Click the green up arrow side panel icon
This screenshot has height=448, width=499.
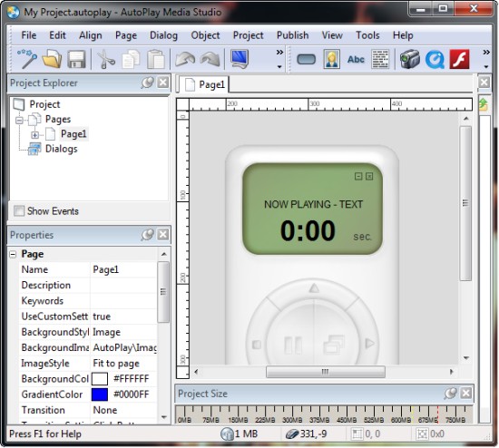(484, 104)
